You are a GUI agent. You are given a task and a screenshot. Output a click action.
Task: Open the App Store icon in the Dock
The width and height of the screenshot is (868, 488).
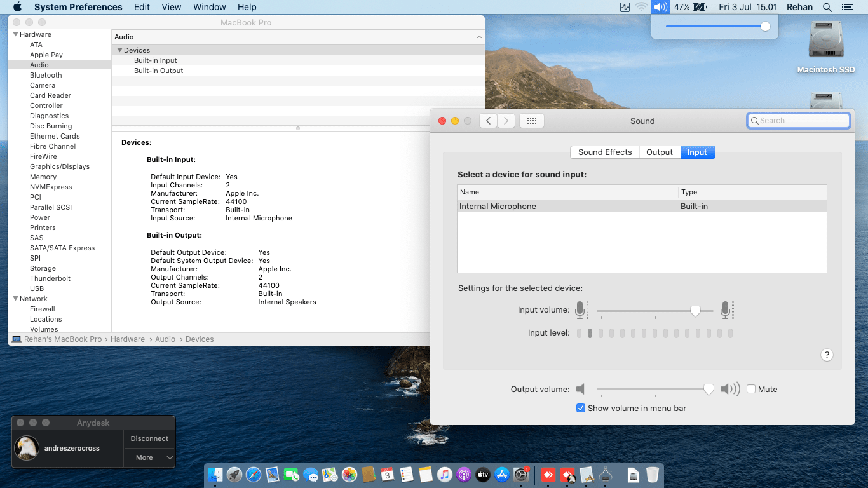click(502, 475)
